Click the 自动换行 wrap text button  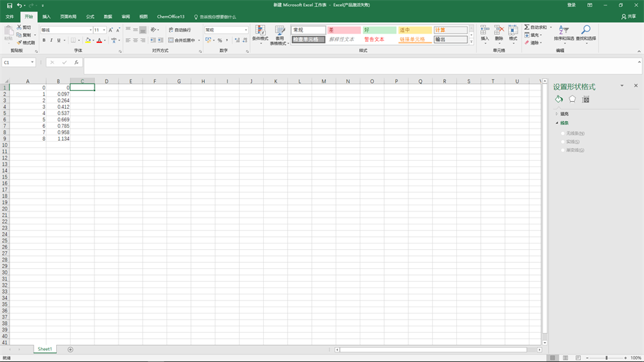tap(179, 30)
